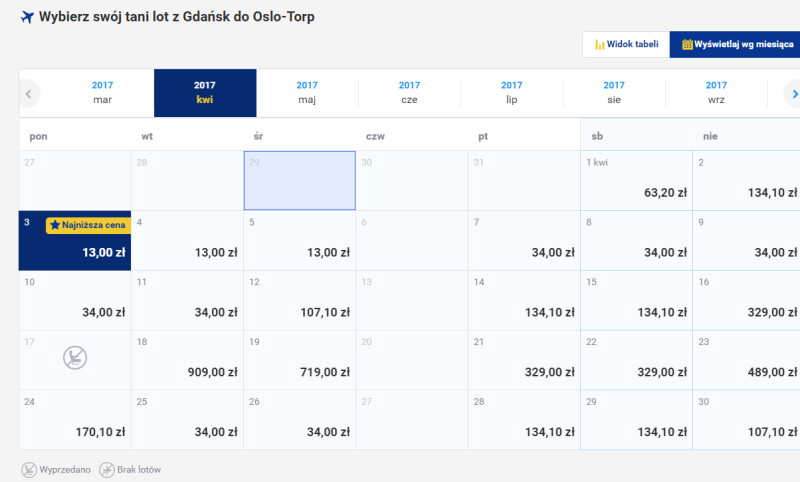Select April 18 fare 909,00 zł
800x482 pixels.
[187, 360]
